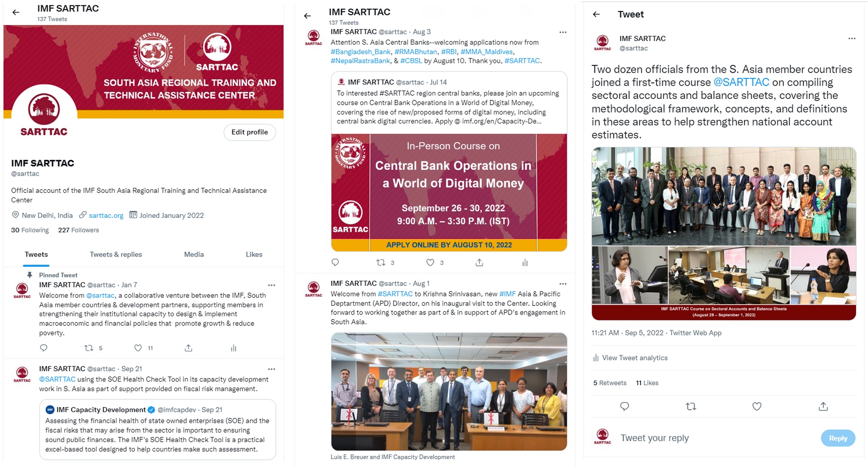
Task: Click the Edit profile button
Action: pyautogui.click(x=249, y=133)
